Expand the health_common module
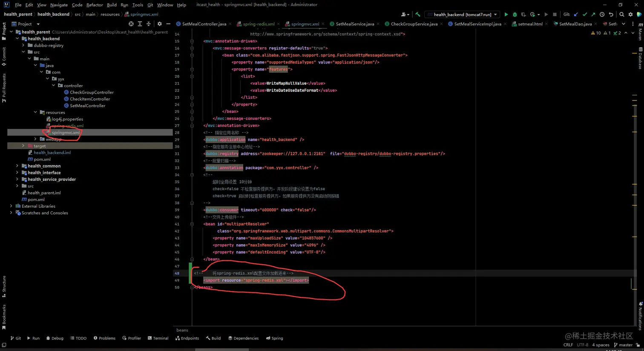The image size is (644, 351). (17, 166)
